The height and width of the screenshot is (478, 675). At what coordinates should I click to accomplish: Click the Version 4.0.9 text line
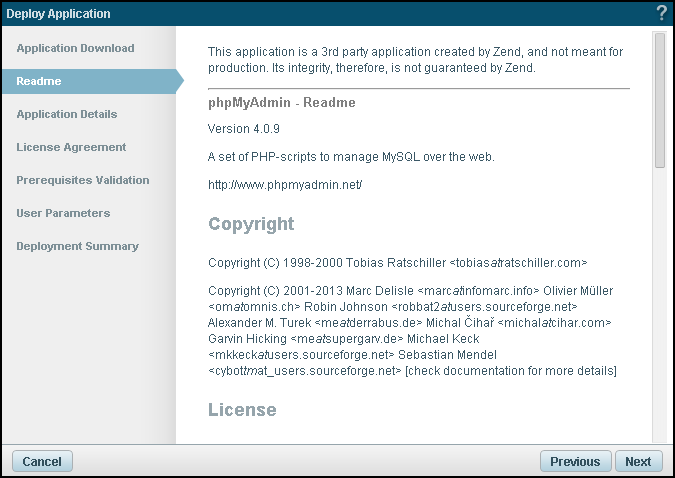click(x=246, y=129)
